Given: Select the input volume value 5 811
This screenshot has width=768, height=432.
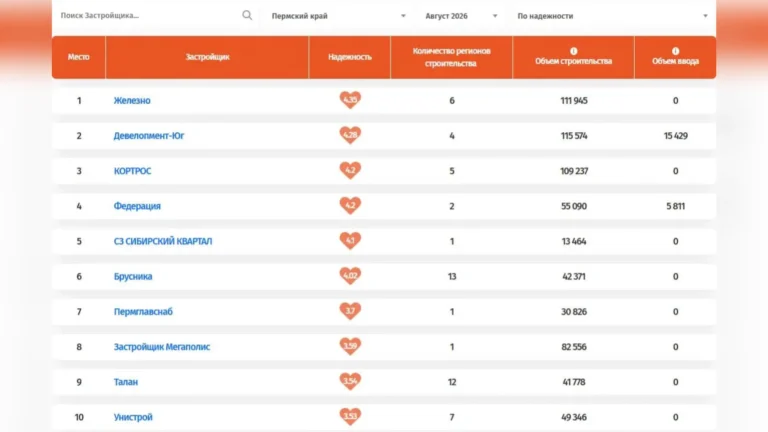Looking at the screenshot, I should tap(676, 206).
